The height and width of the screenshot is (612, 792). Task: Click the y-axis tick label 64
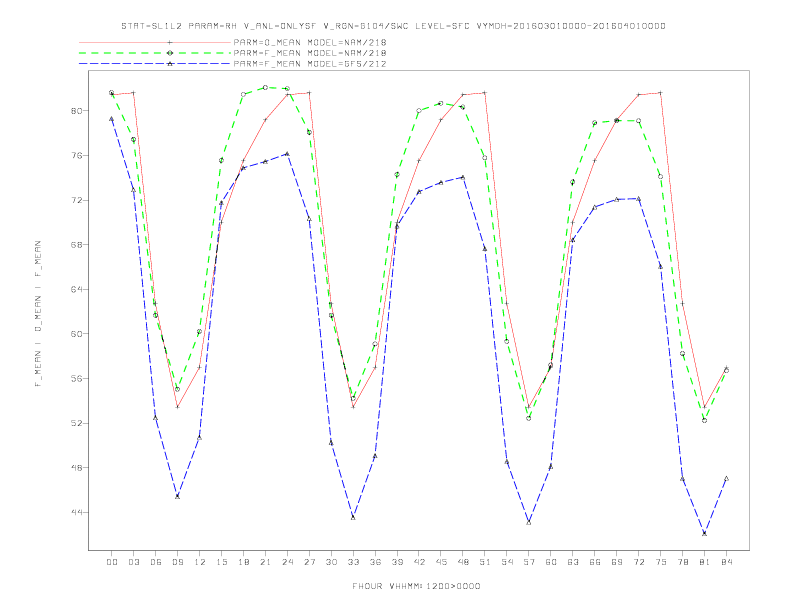click(x=76, y=289)
